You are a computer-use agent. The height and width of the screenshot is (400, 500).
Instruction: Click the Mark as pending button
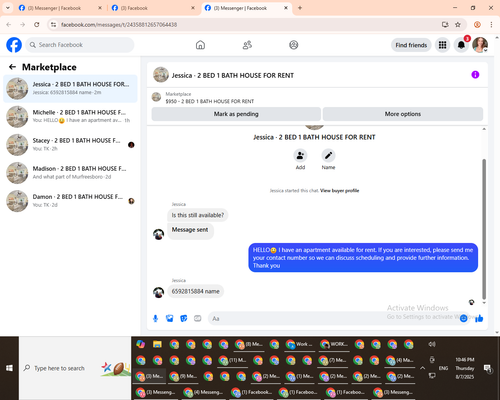coord(236,114)
